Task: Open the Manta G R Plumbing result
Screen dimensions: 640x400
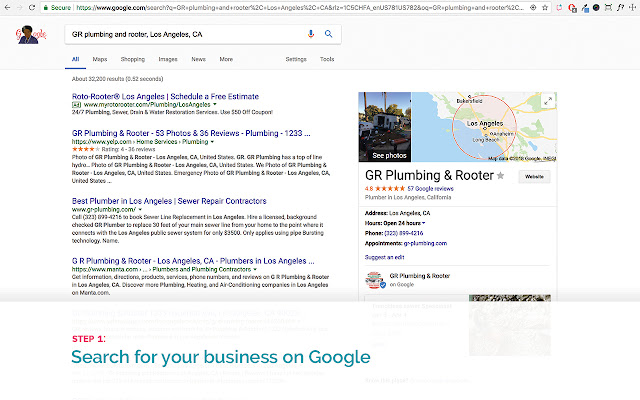Action: (193, 261)
